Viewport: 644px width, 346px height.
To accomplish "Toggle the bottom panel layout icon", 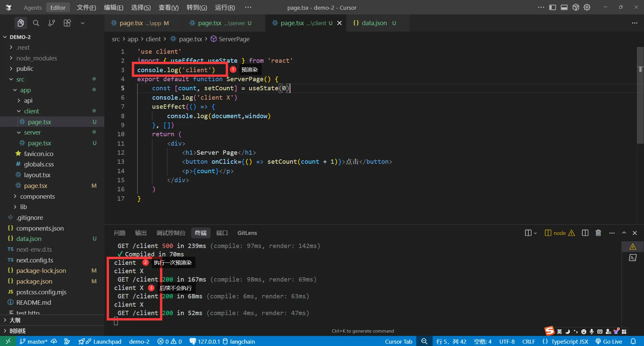I will pyautogui.click(x=564, y=7).
